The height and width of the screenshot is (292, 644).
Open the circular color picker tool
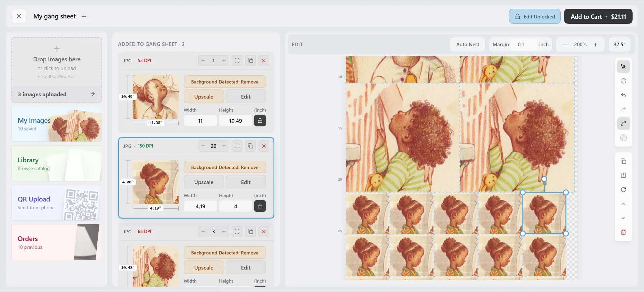[x=624, y=138]
